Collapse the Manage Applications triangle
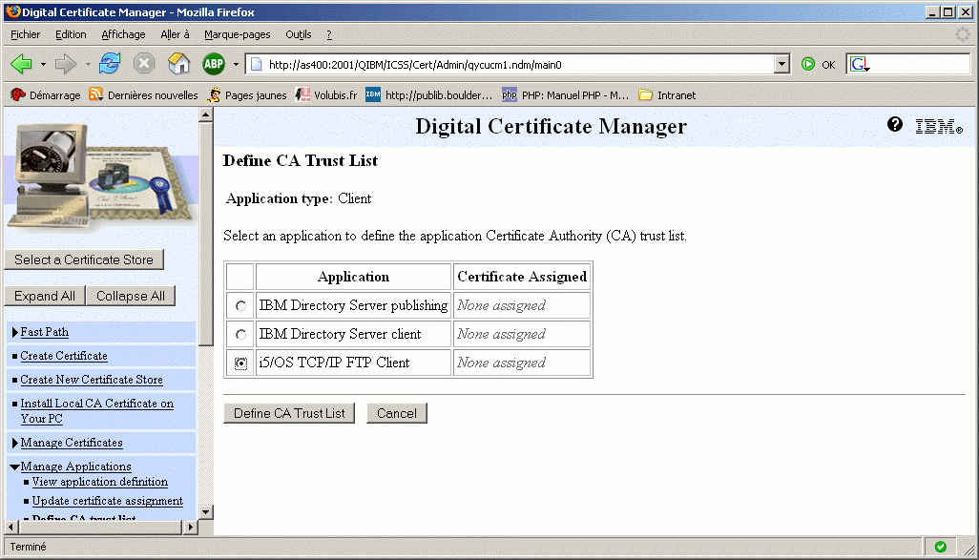This screenshot has width=979, height=560. pyautogui.click(x=15, y=467)
